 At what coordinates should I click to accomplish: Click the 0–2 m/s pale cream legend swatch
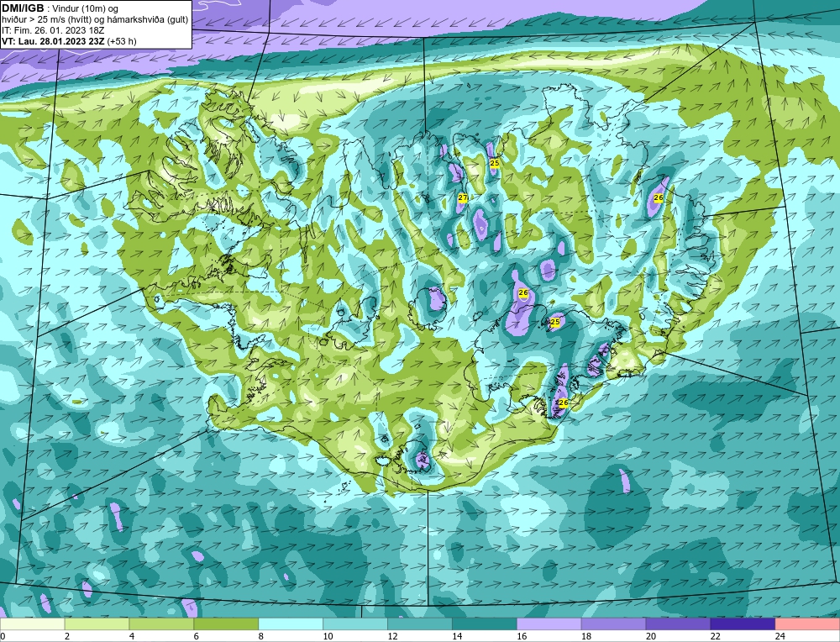tap(32, 624)
